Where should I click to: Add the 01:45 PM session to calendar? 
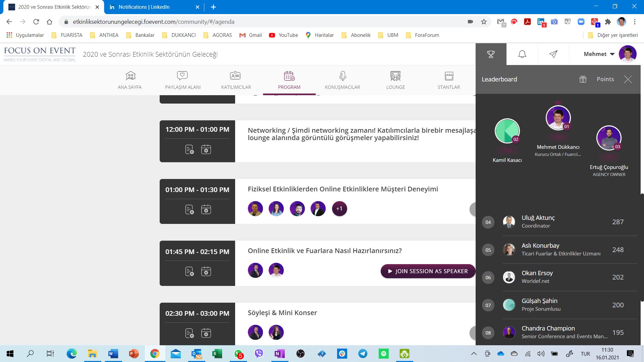[206, 271]
